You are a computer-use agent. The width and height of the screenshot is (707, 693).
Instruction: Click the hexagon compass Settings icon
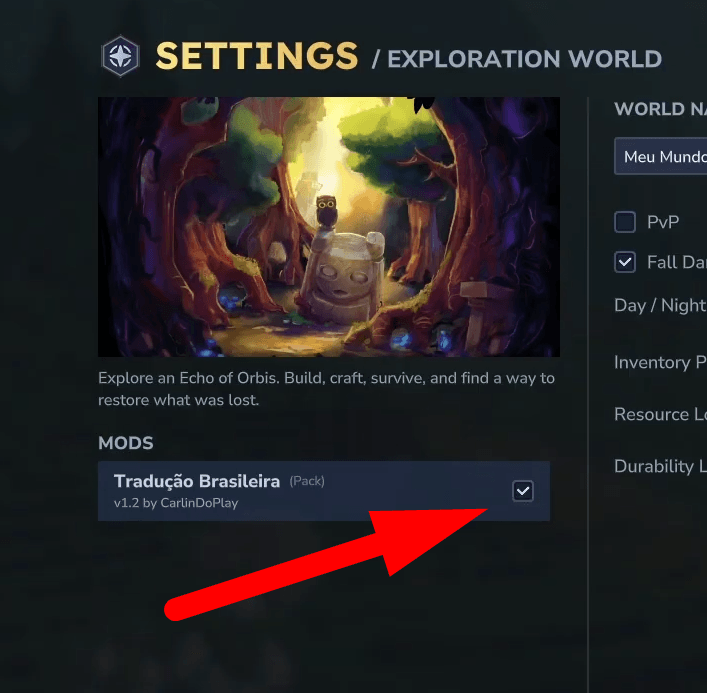120,56
